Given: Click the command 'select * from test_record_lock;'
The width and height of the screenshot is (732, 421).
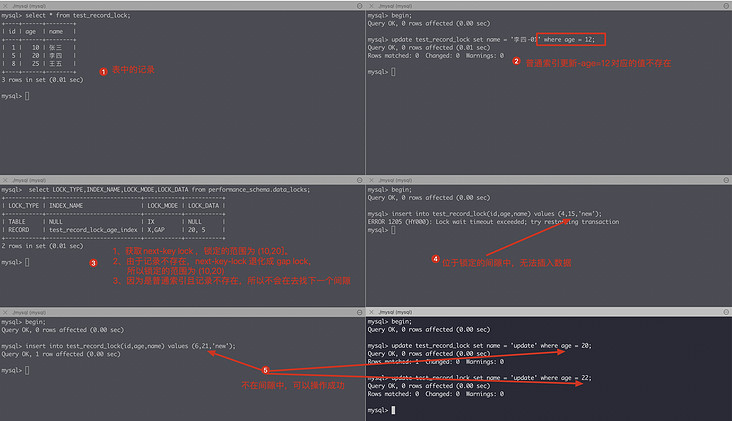Looking at the screenshot, I should pyautogui.click(x=78, y=15).
